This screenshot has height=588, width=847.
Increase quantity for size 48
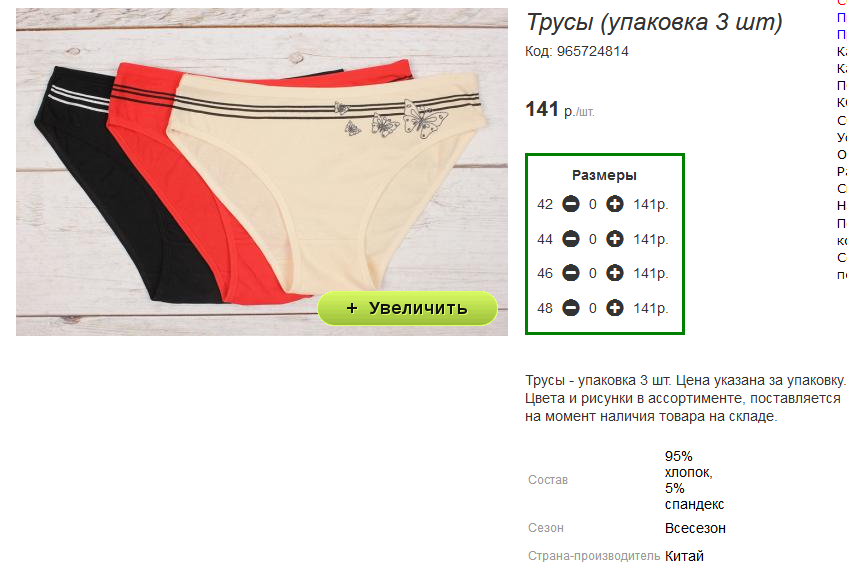tap(614, 308)
